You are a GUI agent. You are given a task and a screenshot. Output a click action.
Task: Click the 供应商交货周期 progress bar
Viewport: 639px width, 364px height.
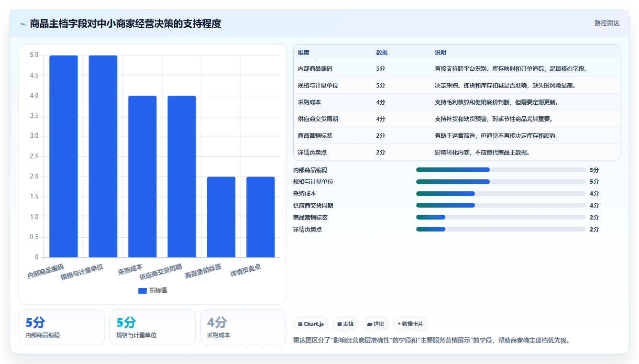pyautogui.click(x=501, y=205)
